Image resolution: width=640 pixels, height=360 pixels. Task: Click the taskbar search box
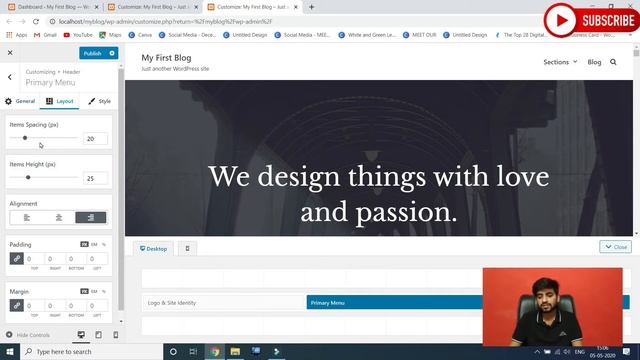91,351
